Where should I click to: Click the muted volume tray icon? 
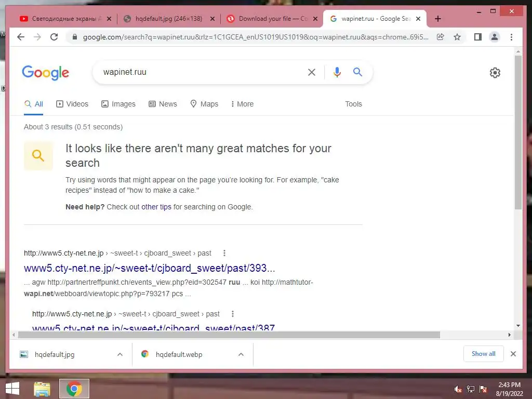coord(458,389)
